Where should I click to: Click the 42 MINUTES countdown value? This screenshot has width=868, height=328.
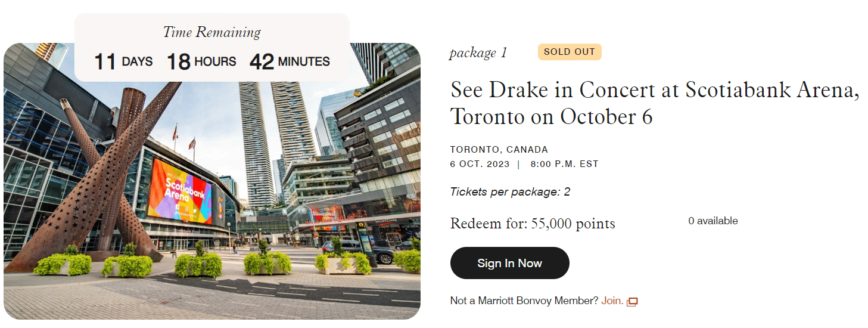tap(290, 61)
